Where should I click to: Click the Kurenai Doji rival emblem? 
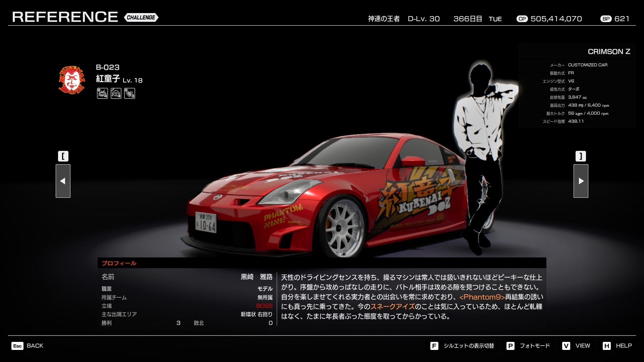(x=71, y=80)
